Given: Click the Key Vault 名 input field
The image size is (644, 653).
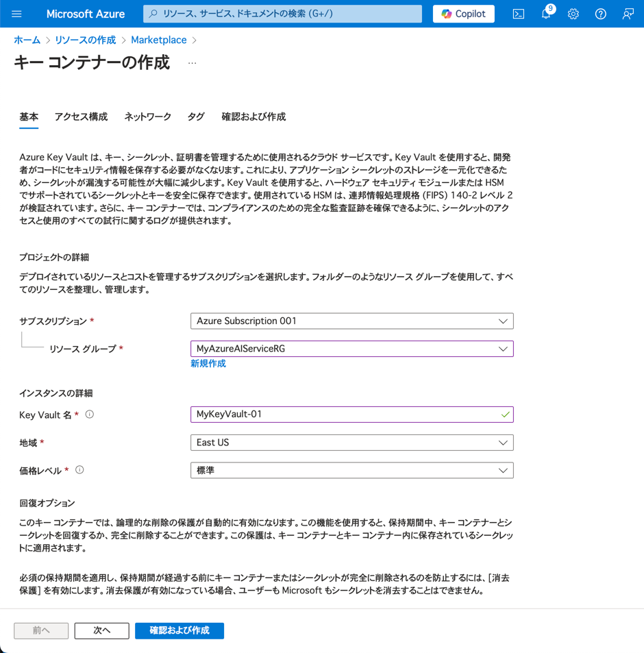Looking at the screenshot, I should coord(351,415).
